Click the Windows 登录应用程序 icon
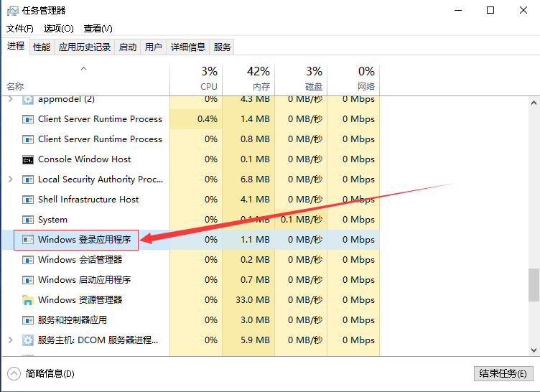The image size is (540, 392). pos(28,239)
